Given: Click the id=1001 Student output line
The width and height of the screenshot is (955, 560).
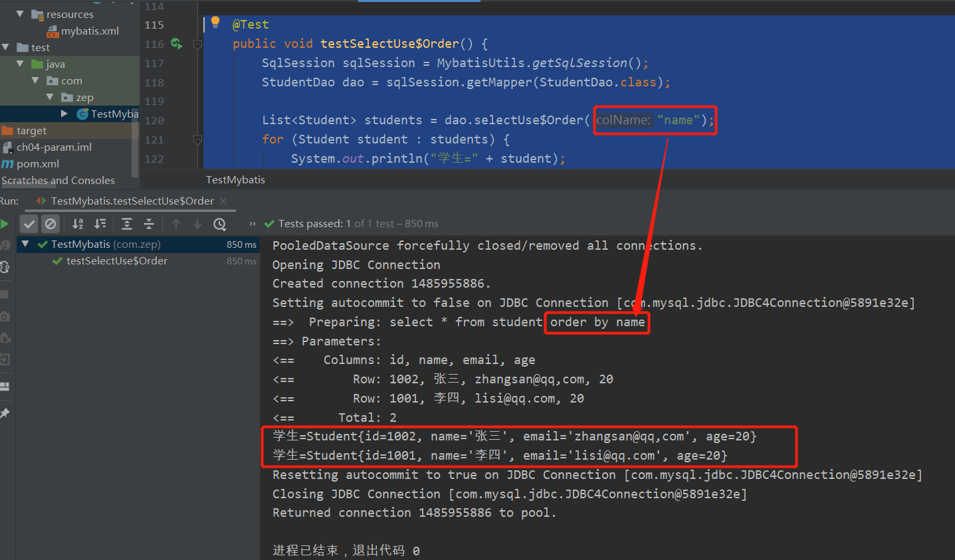Looking at the screenshot, I should pyautogui.click(x=500, y=456).
